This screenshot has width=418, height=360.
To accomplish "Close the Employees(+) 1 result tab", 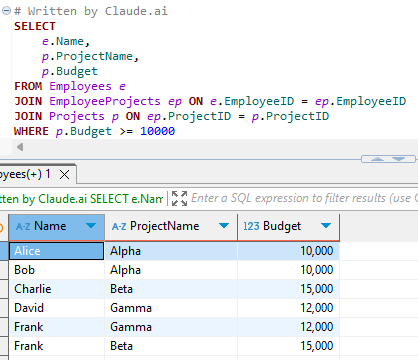I will click(64, 174).
